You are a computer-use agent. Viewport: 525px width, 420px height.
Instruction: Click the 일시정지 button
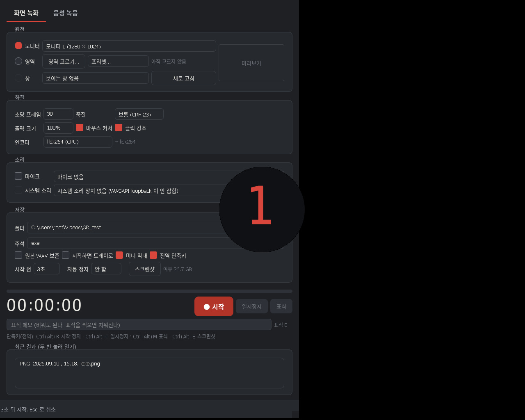pos(252,306)
